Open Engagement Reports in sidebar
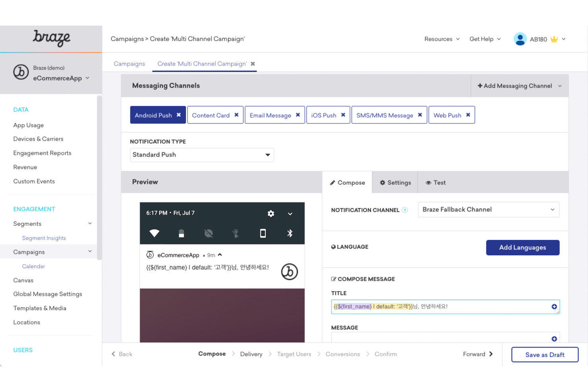 (x=42, y=153)
